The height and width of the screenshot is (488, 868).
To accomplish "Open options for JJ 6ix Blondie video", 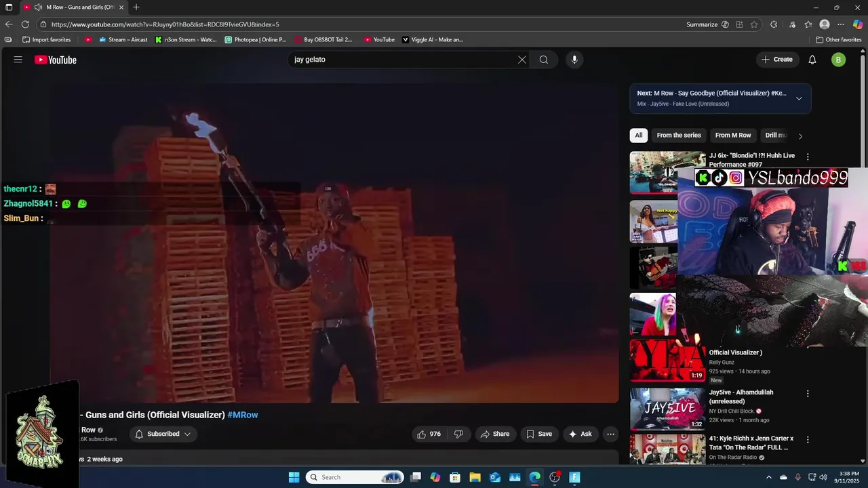I will point(808,157).
